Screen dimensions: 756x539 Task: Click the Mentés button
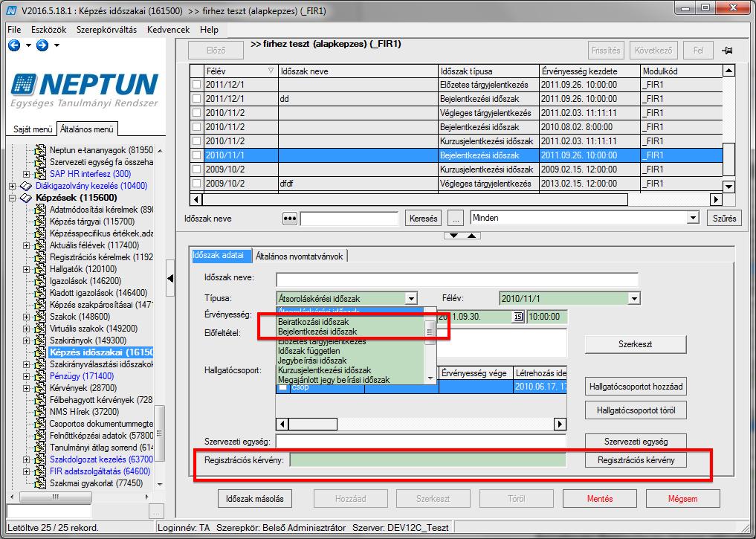600,499
